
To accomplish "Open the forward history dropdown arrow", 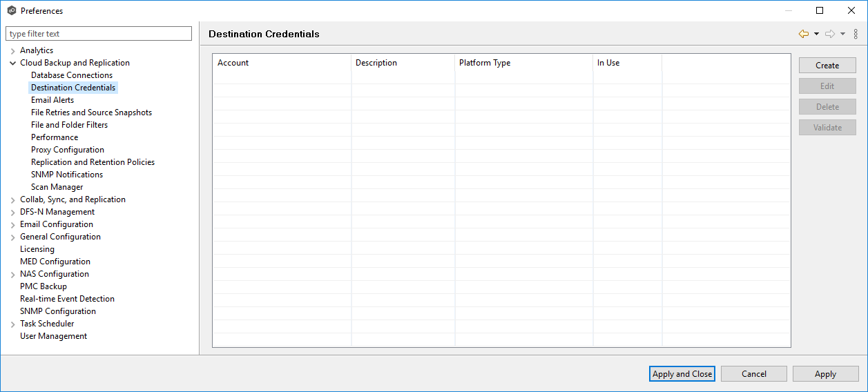I will click(x=842, y=34).
